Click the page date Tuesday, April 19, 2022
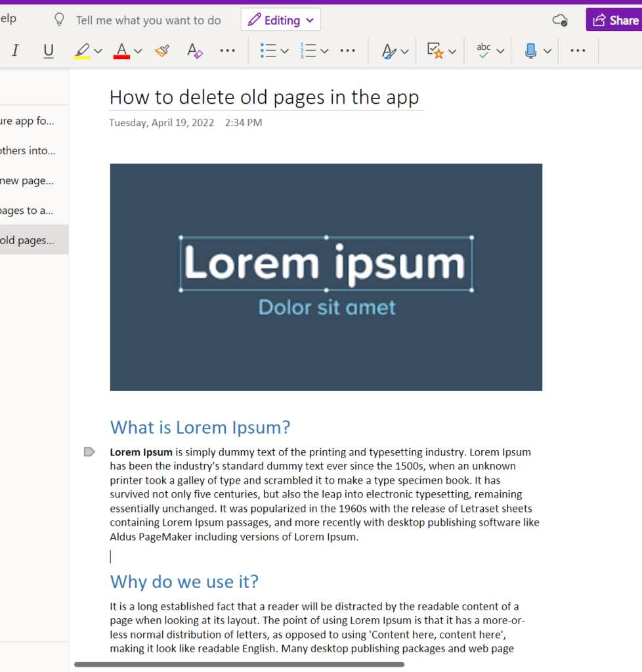 161,123
